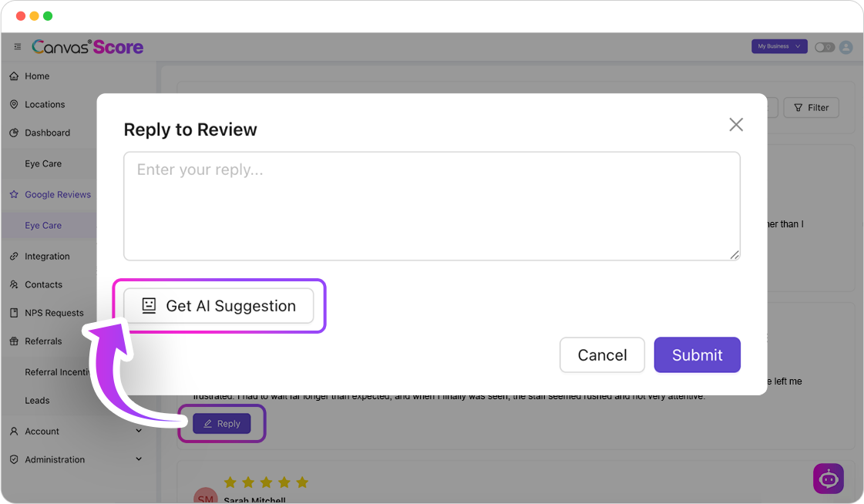Screen dimensions: 864x504
Task: Open Contacts in the sidebar
Action: click(x=43, y=285)
